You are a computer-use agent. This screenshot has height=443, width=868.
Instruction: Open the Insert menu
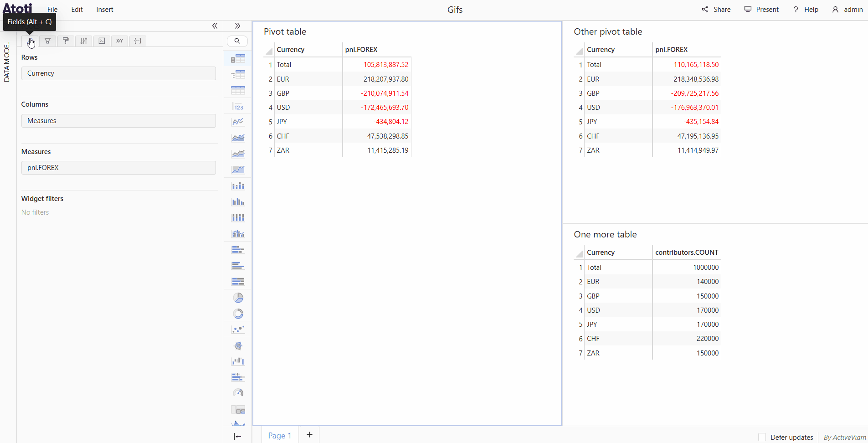click(104, 10)
